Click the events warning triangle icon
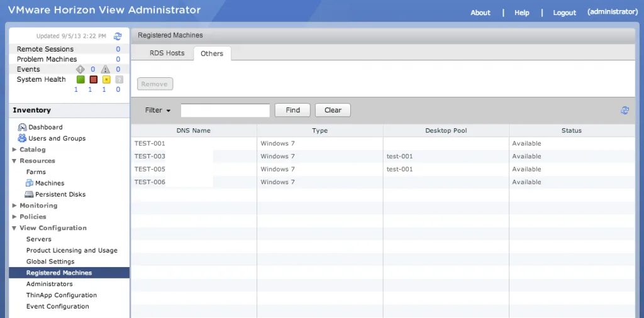 tap(106, 69)
